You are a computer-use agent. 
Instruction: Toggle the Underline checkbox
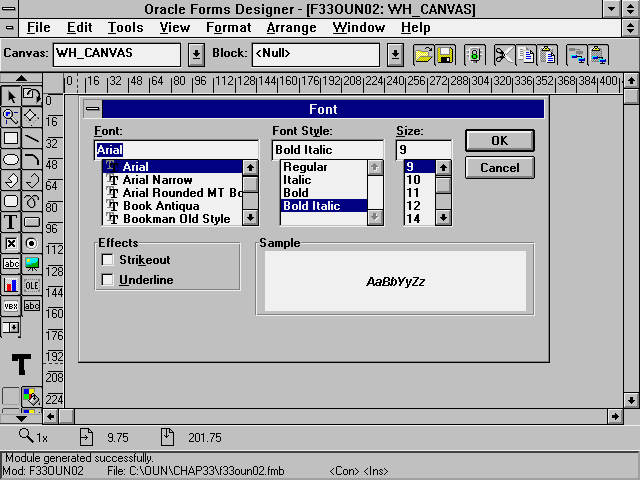click(108, 280)
